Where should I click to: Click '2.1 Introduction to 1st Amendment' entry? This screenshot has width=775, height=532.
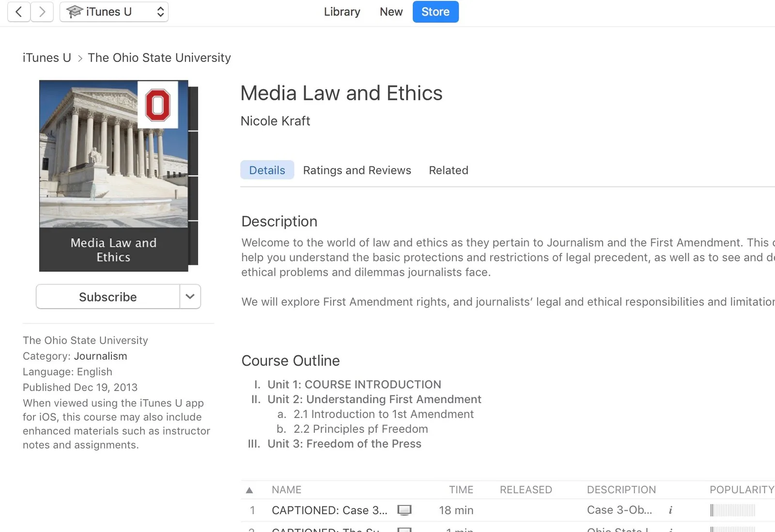point(384,414)
